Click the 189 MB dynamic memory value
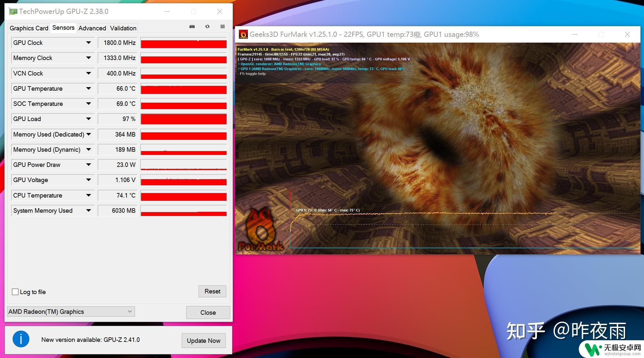This screenshot has width=644, height=358. click(x=118, y=149)
